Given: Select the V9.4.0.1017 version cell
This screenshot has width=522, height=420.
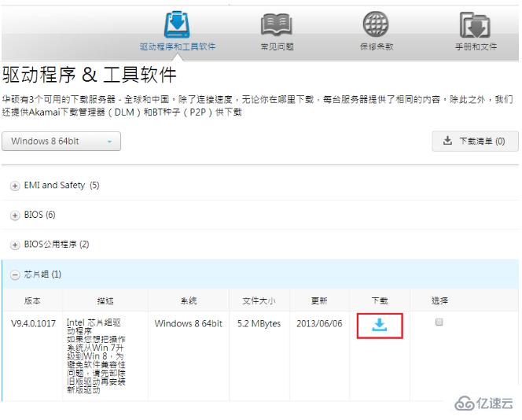Looking at the screenshot, I should (33, 323).
